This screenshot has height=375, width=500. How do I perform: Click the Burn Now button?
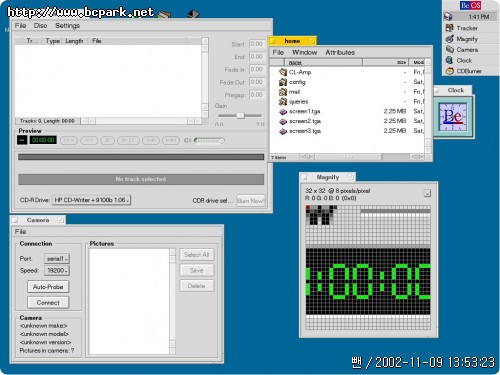tap(251, 201)
